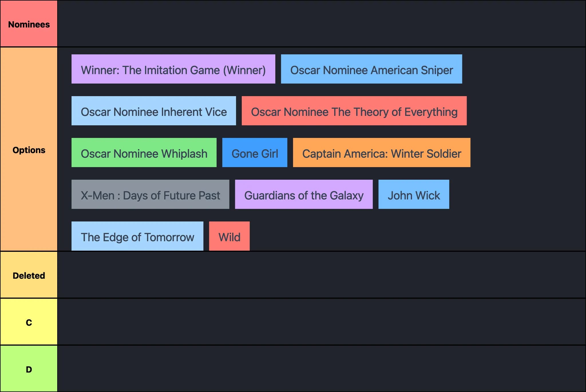Click the empty Deleted row area
The image size is (586, 392).
point(343,275)
